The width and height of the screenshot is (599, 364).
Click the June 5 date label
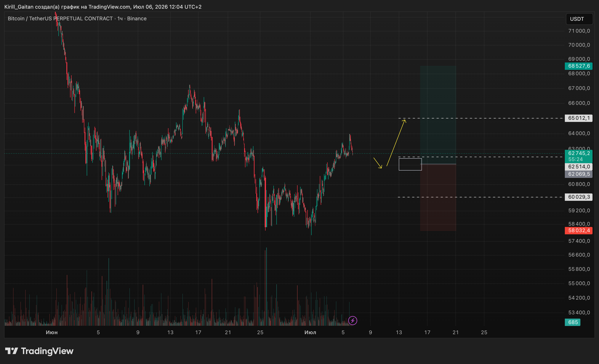[98, 333]
